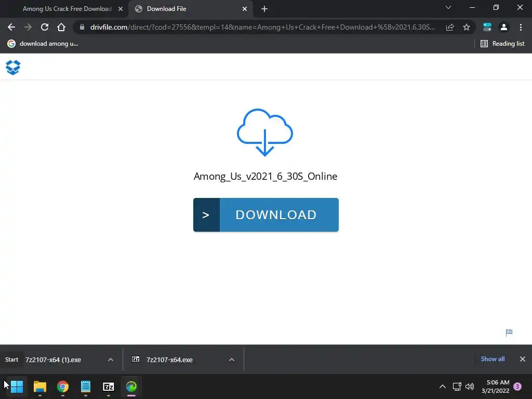Click the blue Dropbox-style site logo

tap(13, 67)
